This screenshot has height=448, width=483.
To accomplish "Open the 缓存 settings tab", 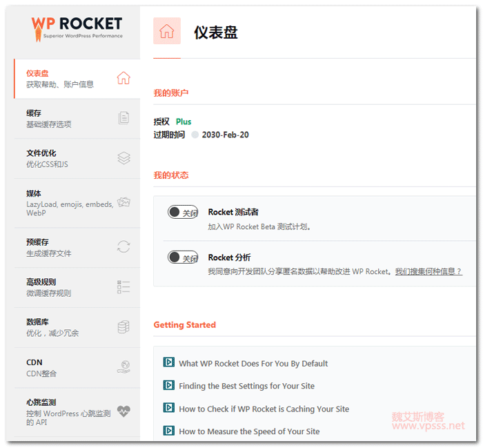I will click(77, 119).
